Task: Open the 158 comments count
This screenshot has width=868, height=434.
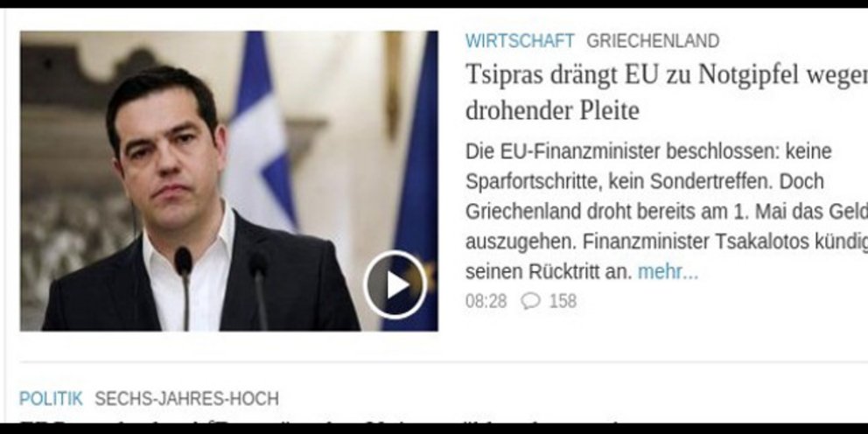Action: coord(563,301)
